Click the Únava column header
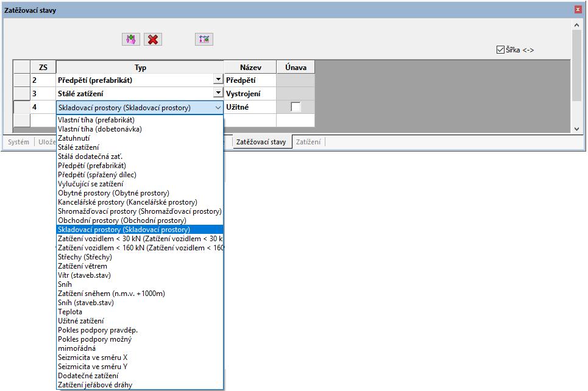The height and width of the screenshot is (391, 588). tap(296, 68)
